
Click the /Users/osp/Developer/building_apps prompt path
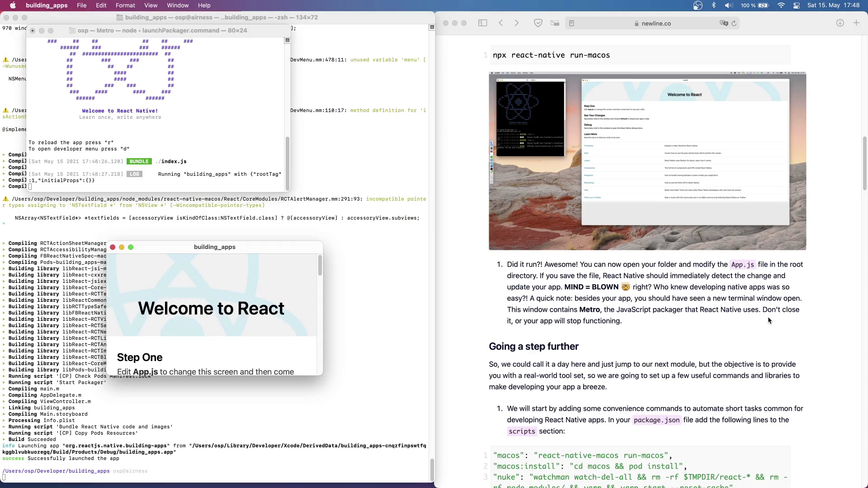pyautogui.click(x=56, y=471)
